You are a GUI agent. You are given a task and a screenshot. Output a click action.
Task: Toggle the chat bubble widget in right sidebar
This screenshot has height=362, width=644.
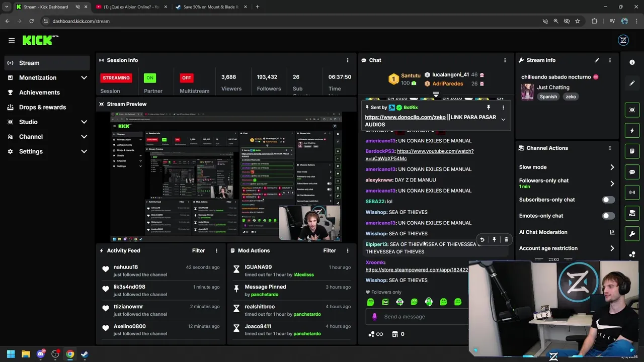632,172
